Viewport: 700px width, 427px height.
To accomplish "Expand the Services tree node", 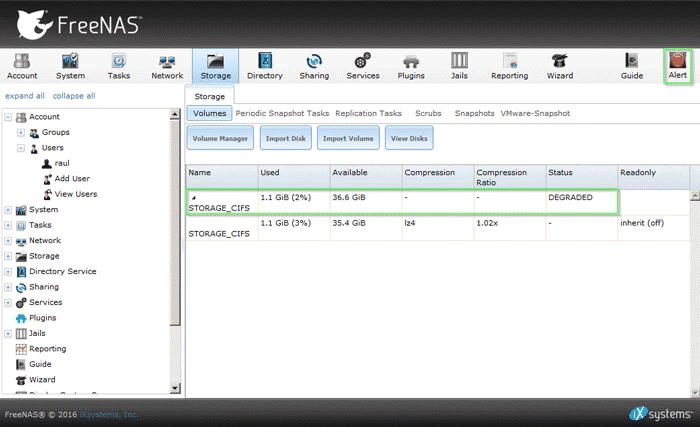I will point(8,303).
